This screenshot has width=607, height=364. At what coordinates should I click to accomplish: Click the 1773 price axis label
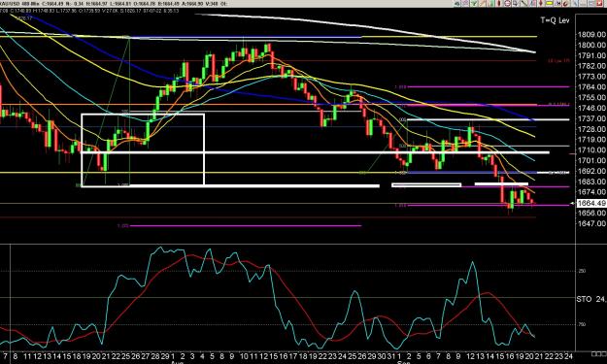click(591, 77)
